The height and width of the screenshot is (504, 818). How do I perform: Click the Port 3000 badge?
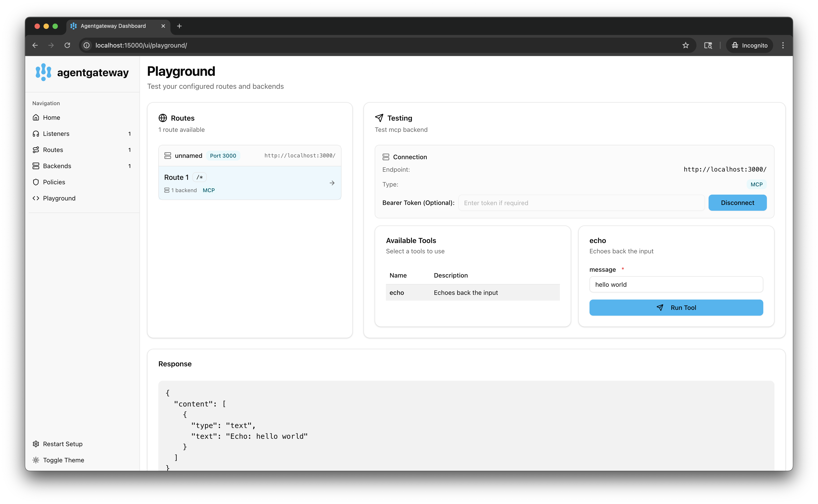223,156
